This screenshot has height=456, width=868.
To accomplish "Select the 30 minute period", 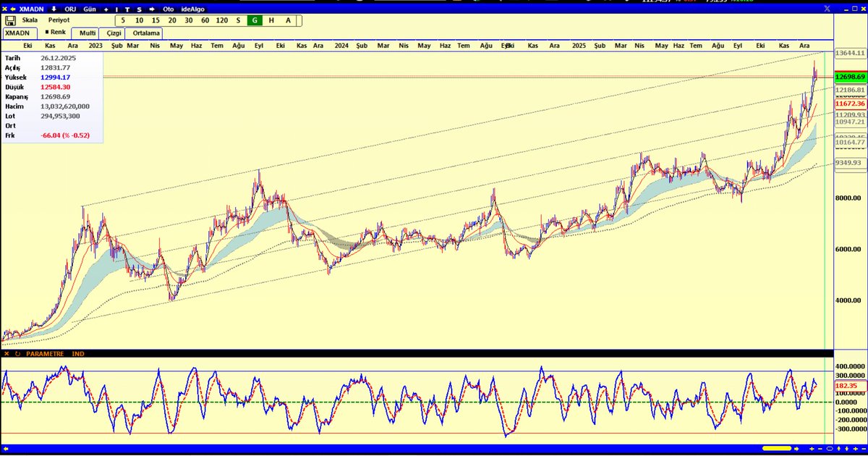I will tap(189, 20).
